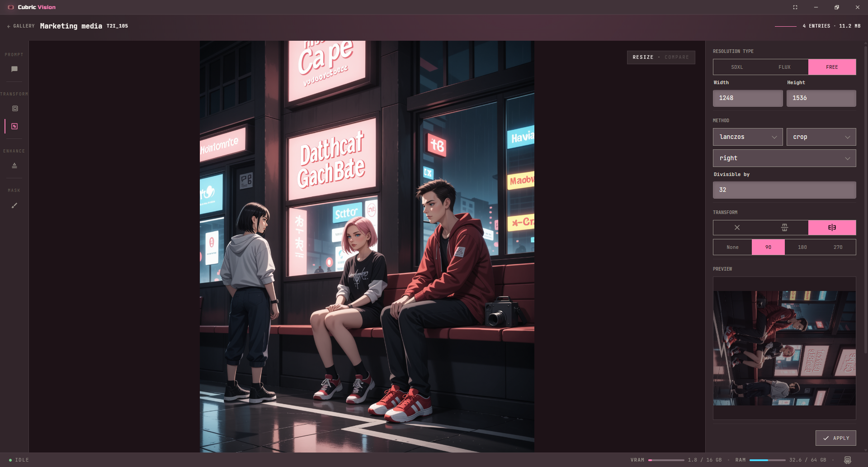
Task: Choose the no-flip X option
Action: click(737, 228)
